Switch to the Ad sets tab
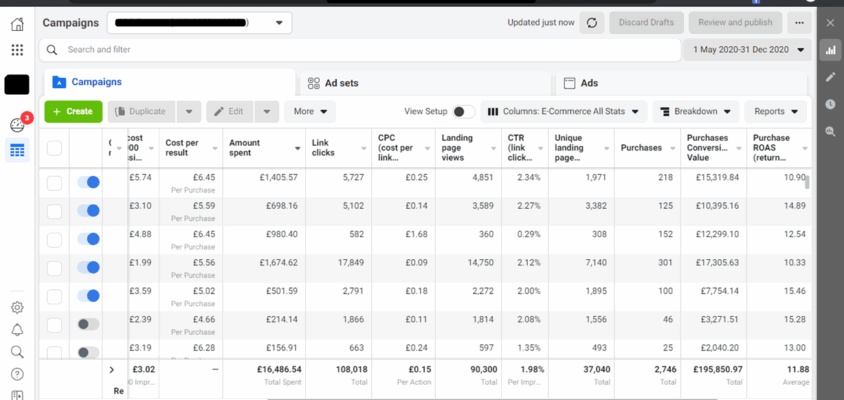This screenshot has height=400, width=844. 425,83
